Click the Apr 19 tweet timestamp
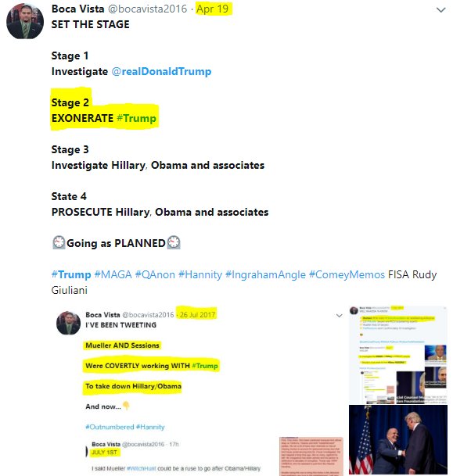The width and height of the screenshot is (453, 476). pyautogui.click(x=212, y=9)
